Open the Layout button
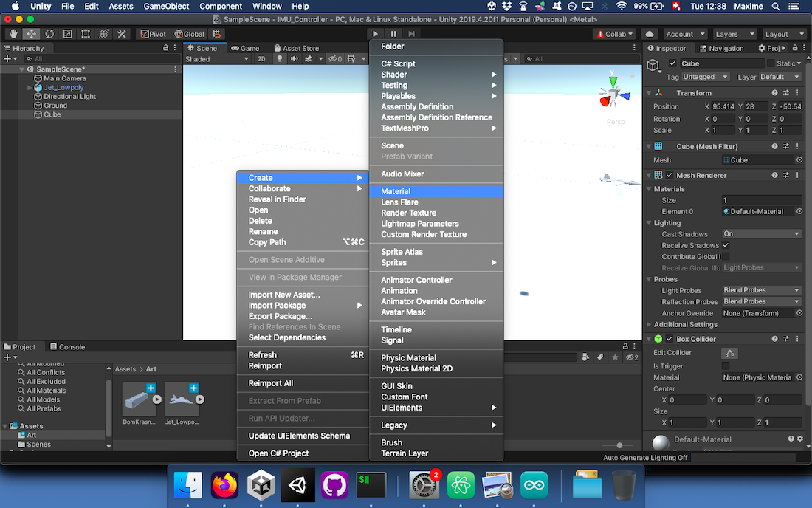812x508 pixels. (783, 34)
